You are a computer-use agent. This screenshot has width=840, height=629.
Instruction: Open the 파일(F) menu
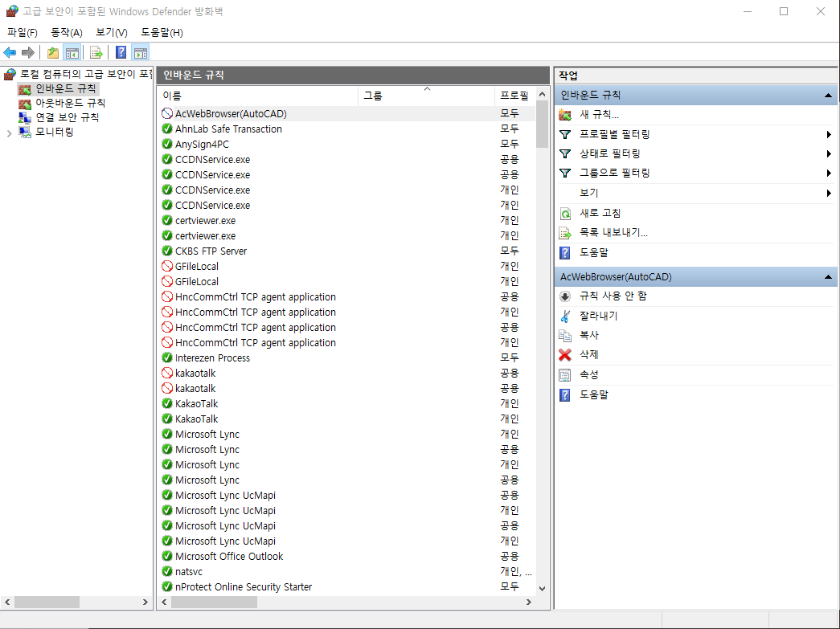(22, 31)
